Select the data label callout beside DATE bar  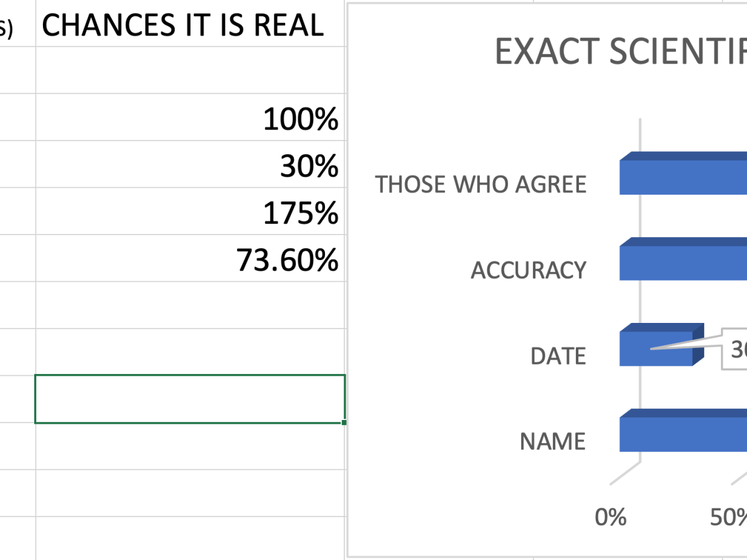735,350
